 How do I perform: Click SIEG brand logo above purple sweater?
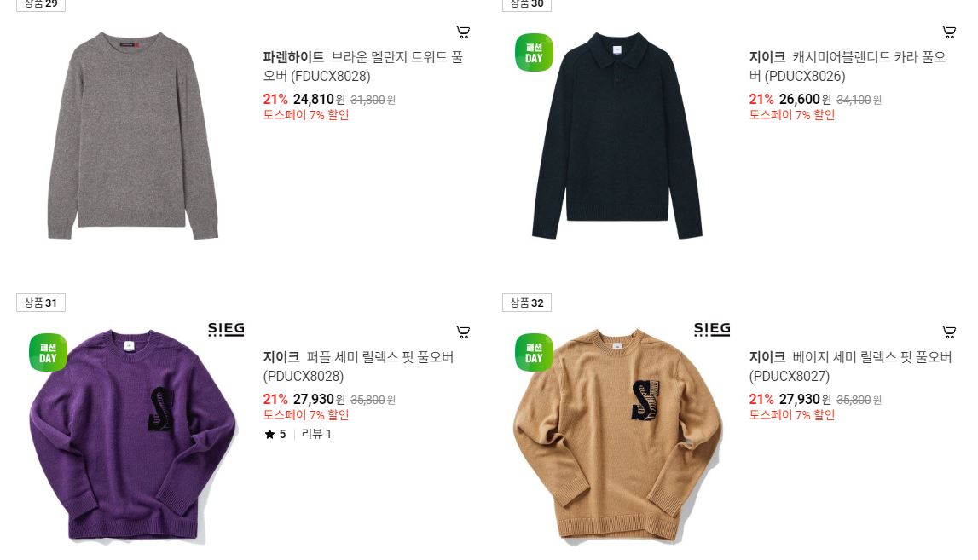pos(226,329)
